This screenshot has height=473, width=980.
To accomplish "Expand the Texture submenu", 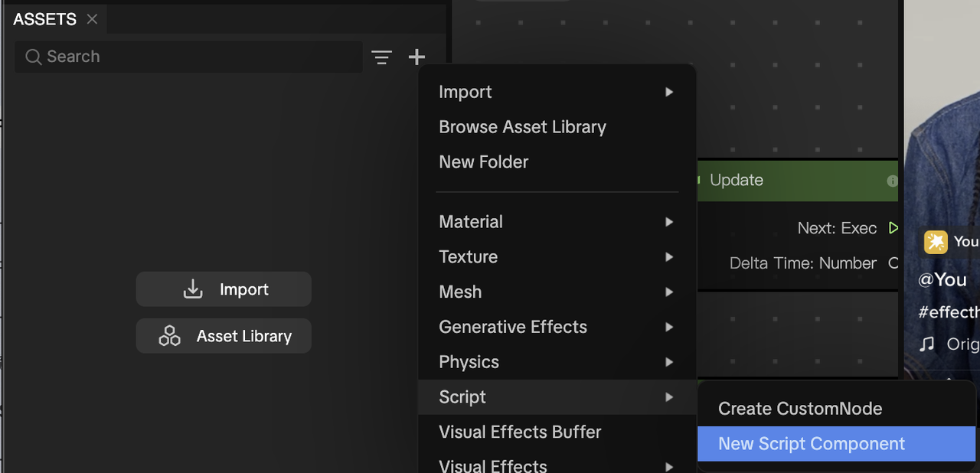I will (557, 257).
